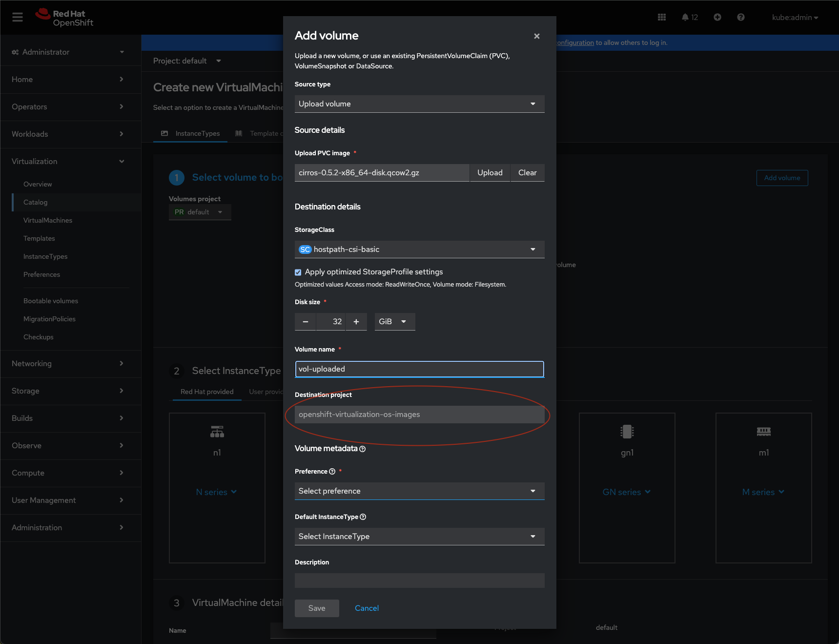Expand the N series options
Screen dimensions: 839x644
point(217,492)
